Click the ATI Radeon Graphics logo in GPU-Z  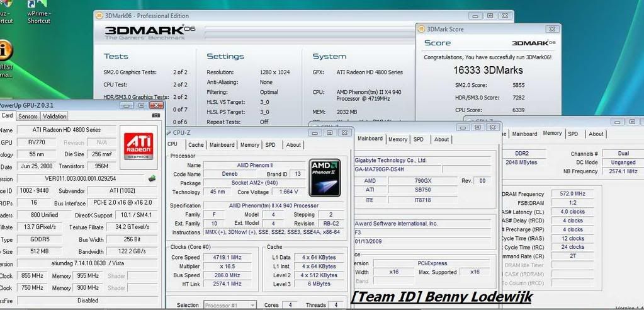tap(138, 147)
